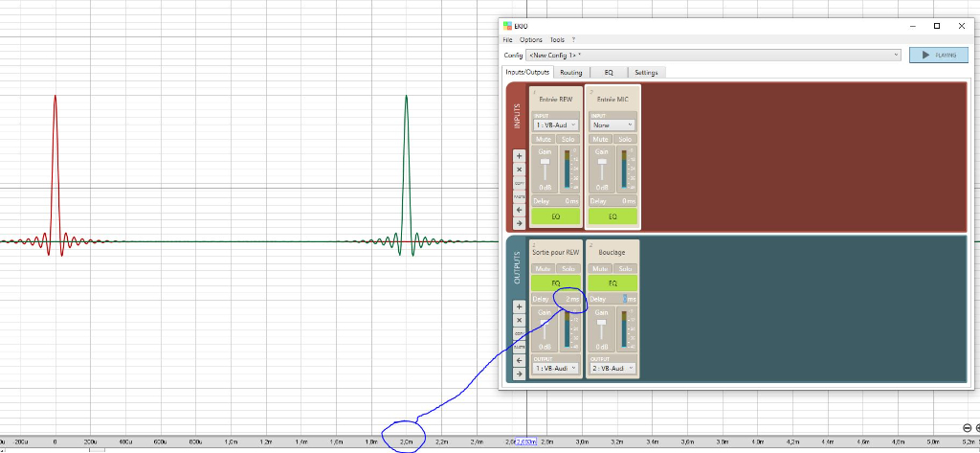Delete output channel with the X icon
The image size is (980, 453).
[520, 320]
